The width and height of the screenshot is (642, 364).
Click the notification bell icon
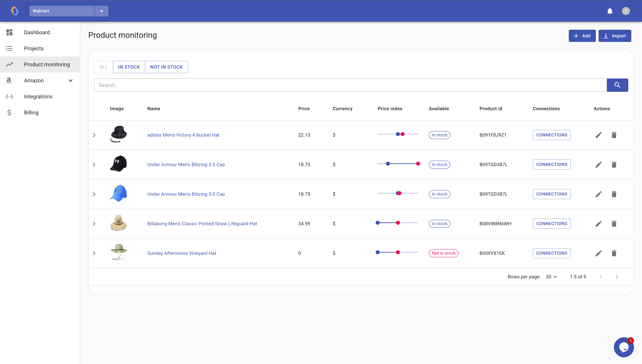(x=610, y=11)
